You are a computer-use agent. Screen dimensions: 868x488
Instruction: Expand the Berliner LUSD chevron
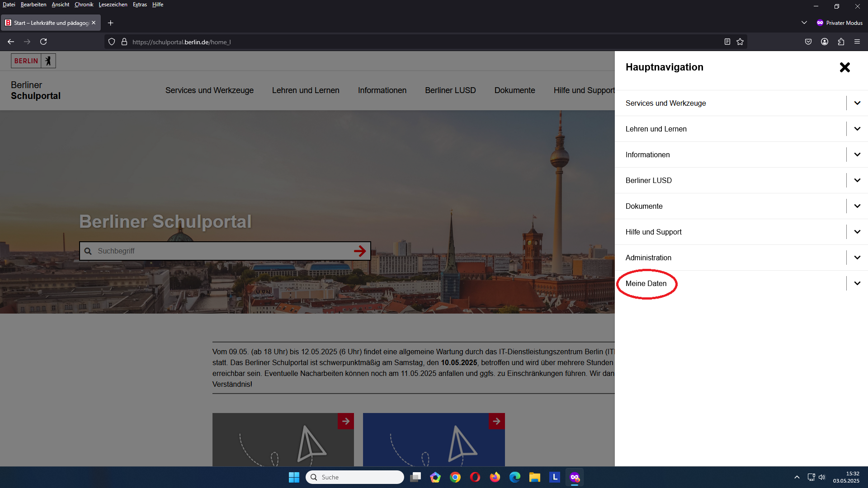pyautogui.click(x=857, y=180)
